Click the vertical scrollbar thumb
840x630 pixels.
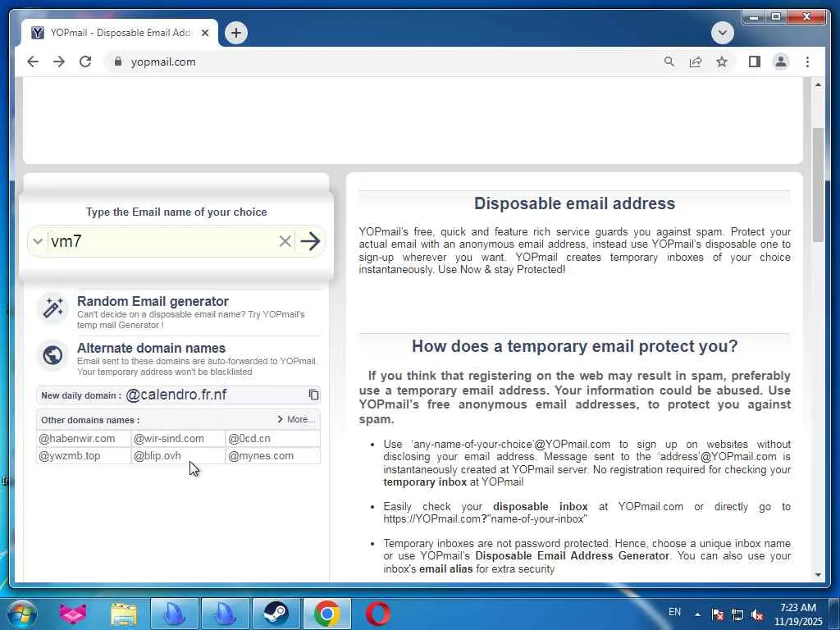point(818,185)
